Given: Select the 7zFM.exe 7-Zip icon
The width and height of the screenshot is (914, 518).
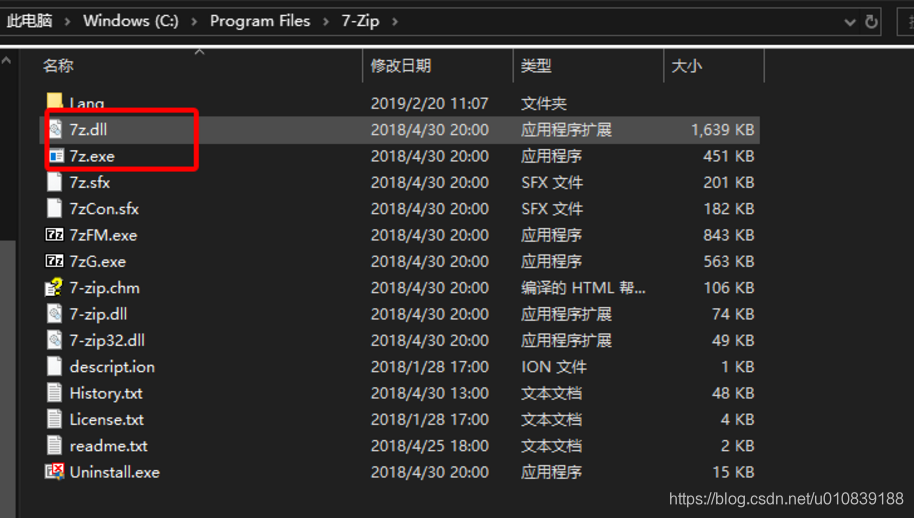Looking at the screenshot, I should point(54,235).
